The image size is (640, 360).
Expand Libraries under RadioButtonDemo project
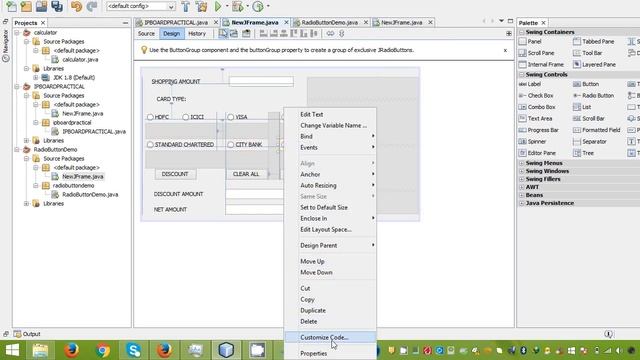pos(27,203)
